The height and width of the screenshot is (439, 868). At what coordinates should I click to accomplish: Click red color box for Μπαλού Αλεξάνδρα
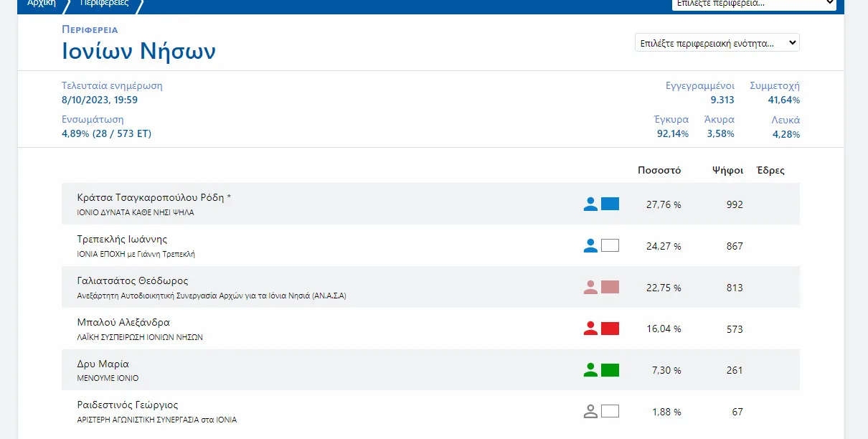[x=610, y=329]
